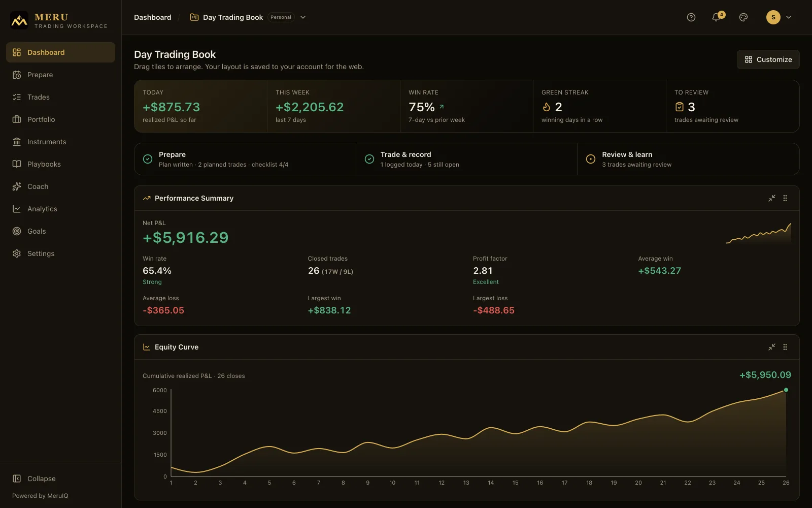Grab Performance Summary drag handle
Image resolution: width=812 pixels, height=508 pixels.
point(785,198)
